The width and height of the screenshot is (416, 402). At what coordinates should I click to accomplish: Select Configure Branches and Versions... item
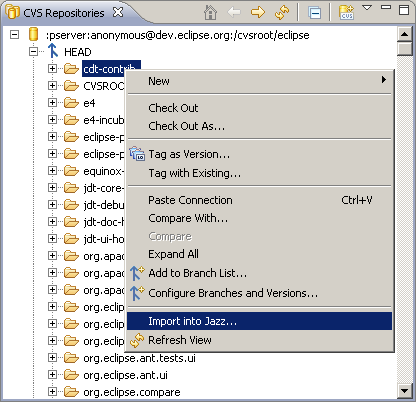(x=260, y=293)
